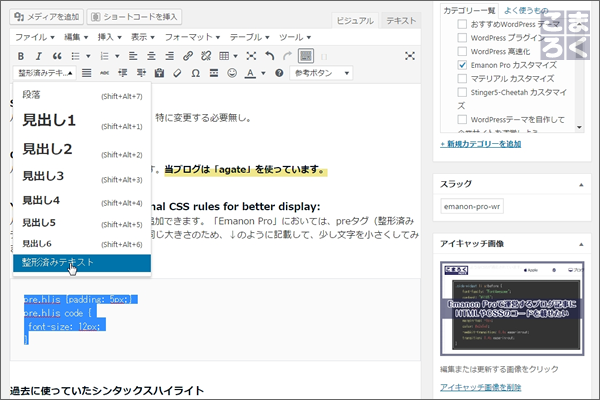Check the WordPress 高速化 category

coord(462,51)
